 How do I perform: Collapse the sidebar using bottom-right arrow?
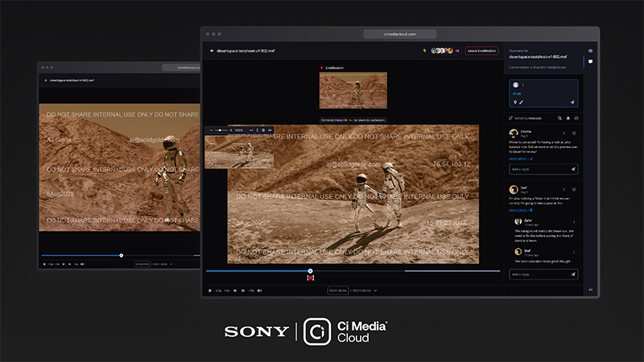tap(591, 289)
